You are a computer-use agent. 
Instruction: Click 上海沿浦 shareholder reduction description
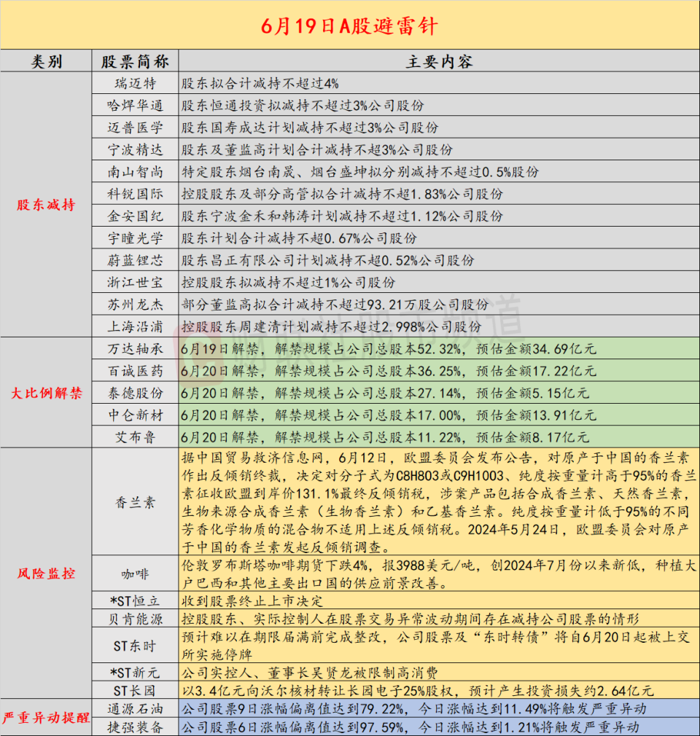click(x=332, y=326)
